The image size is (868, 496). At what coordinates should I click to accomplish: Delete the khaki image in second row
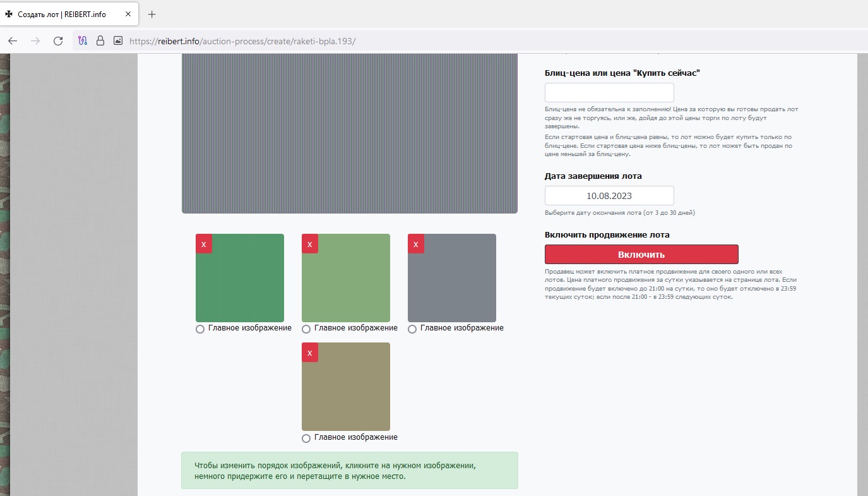click(309, 353)
